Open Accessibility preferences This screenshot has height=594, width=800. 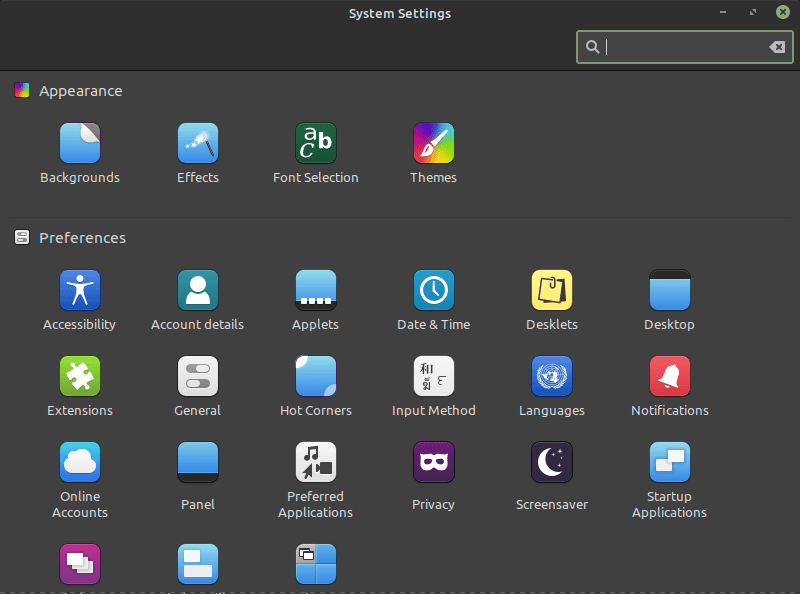(80, 291)
